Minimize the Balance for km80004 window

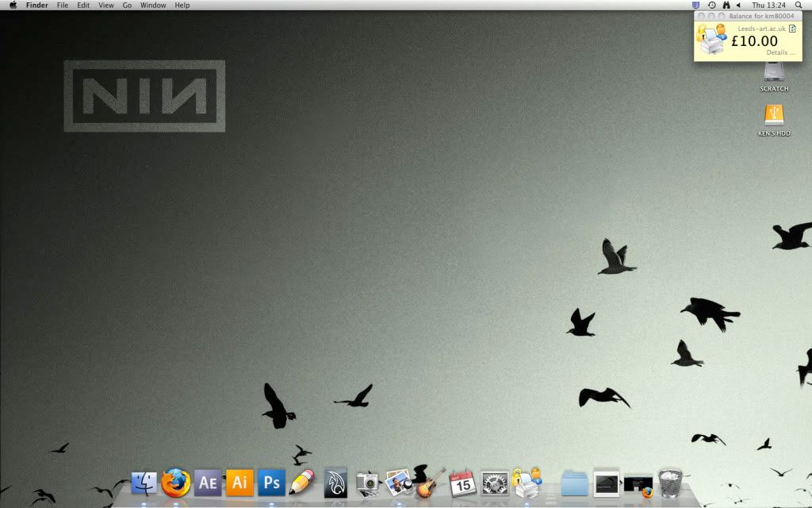coord(711,16)
